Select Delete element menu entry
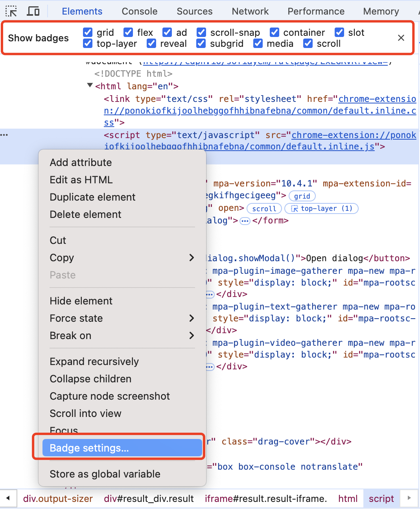This screenshot has width=420, height=509. [x=122, y=214]
